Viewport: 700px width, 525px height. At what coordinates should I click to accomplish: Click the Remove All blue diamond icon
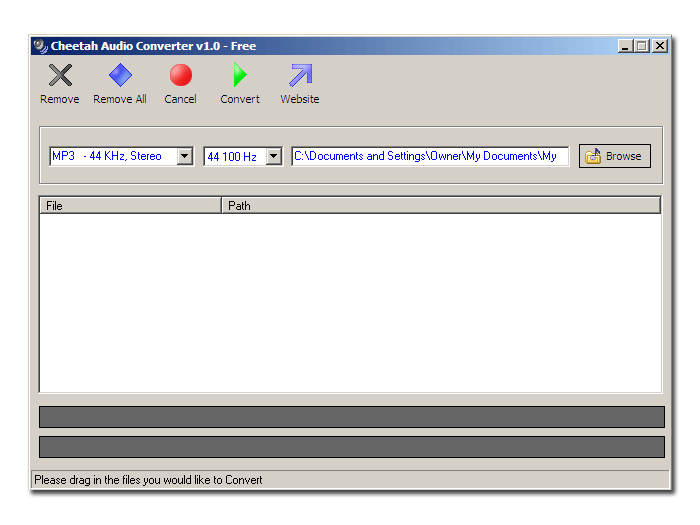click(120, 75)
